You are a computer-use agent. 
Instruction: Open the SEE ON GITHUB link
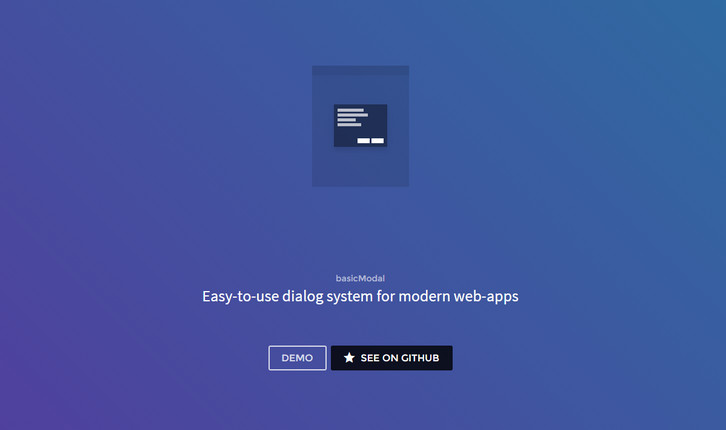391,358
